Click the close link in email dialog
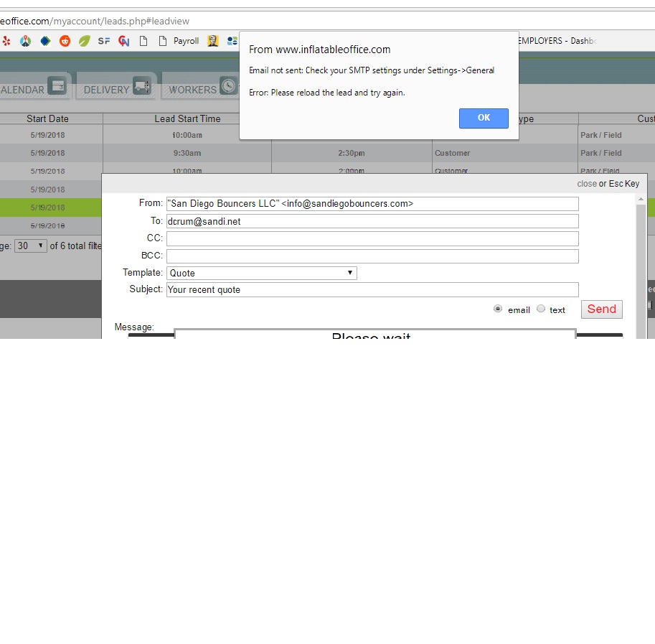Viewport: 655px width, 644px height. pyautogui.click(x=586, y=184)
